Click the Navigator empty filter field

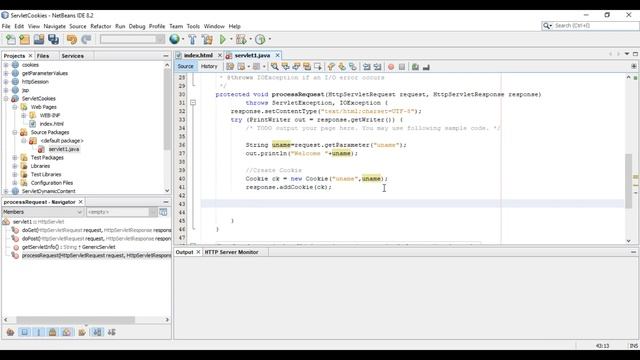click(x=118, y=212)
